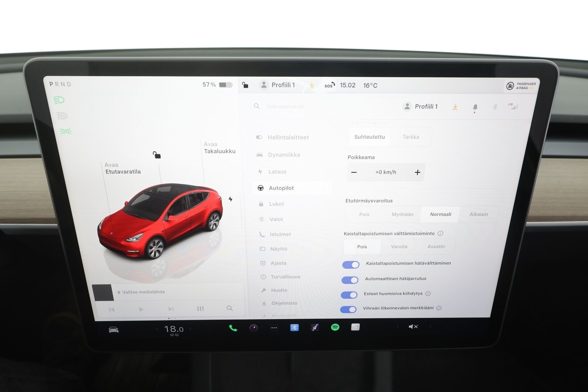Launch Spotify from the dock

click(335, 327)
